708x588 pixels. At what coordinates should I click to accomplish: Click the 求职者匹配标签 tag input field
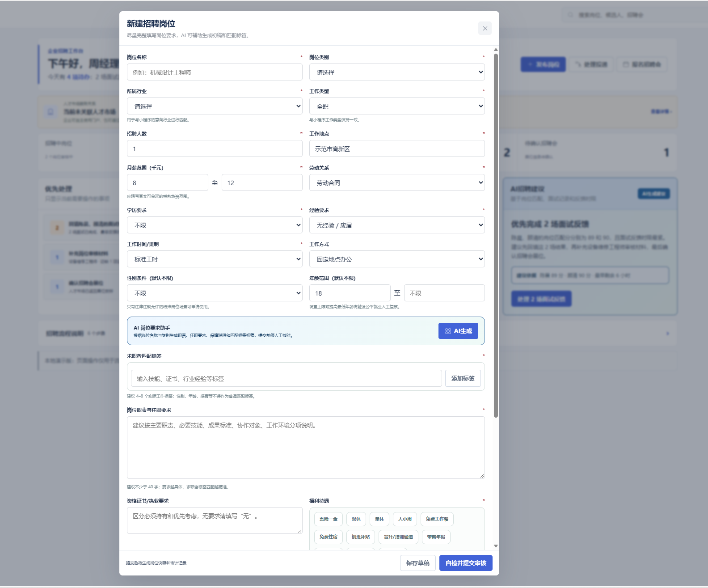coord(287,378)
